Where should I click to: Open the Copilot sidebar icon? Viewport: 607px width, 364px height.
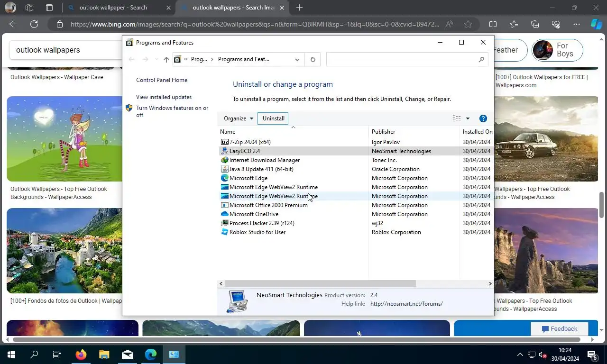click(596, 24)
